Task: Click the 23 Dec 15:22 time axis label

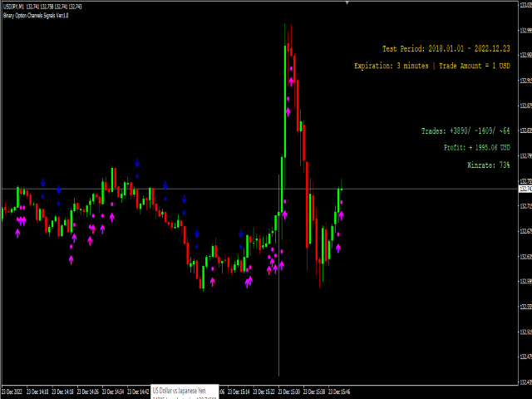Action: [264, 392]
